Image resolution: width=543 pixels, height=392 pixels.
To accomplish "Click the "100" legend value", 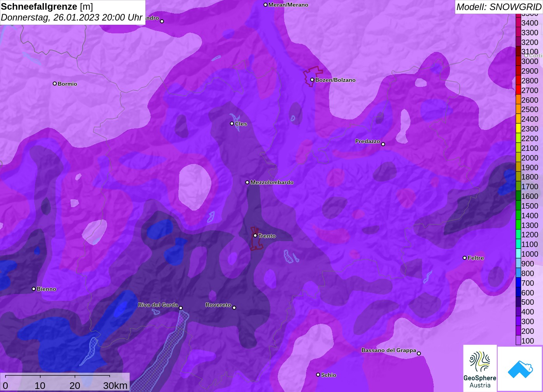I will [x=528, y=341].
